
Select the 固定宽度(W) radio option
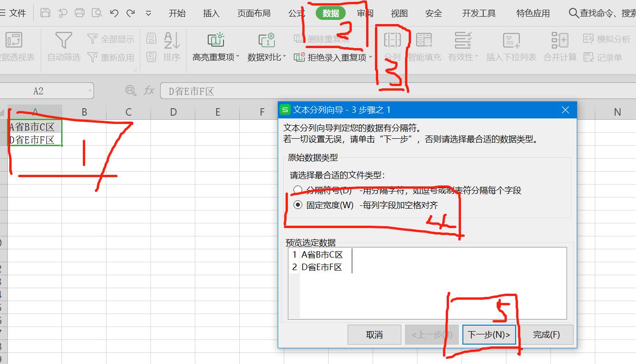(298, 205)
